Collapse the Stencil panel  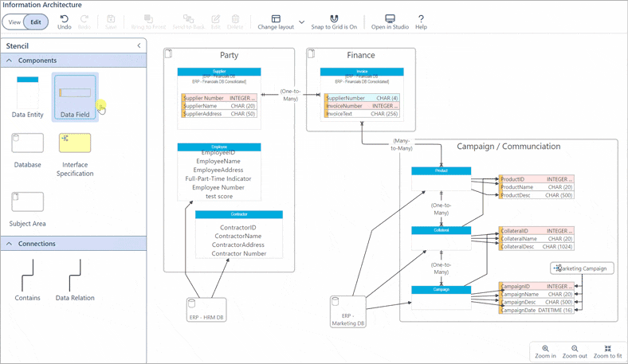coord(139,46)
